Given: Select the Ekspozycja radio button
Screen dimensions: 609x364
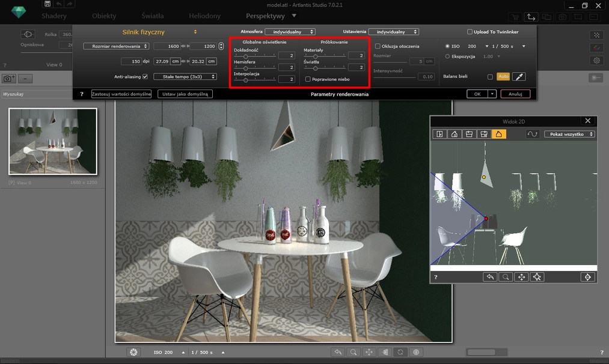Looking at the screenshot, I should (x=447, y=56).
